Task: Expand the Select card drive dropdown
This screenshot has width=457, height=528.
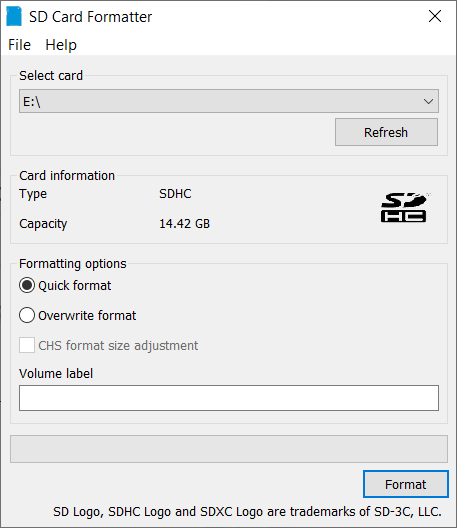Action: click(229, 101)
